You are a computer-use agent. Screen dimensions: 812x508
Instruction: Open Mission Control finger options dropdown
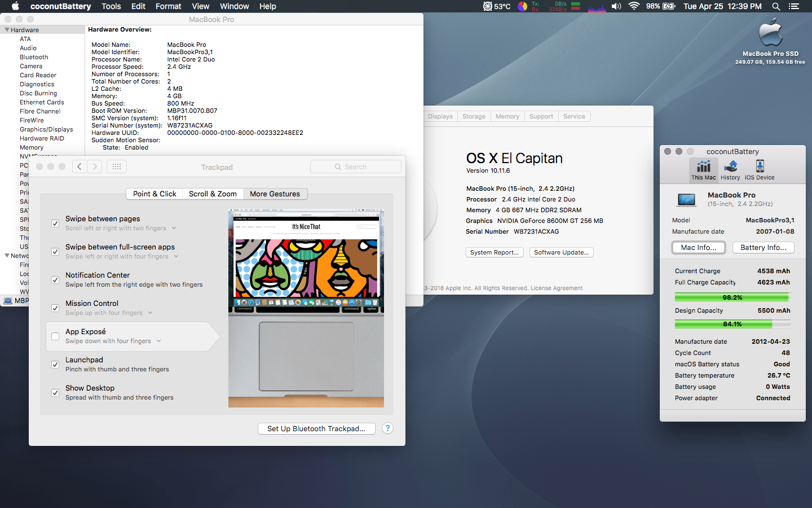pyautogui.click(x=150, y=313)
